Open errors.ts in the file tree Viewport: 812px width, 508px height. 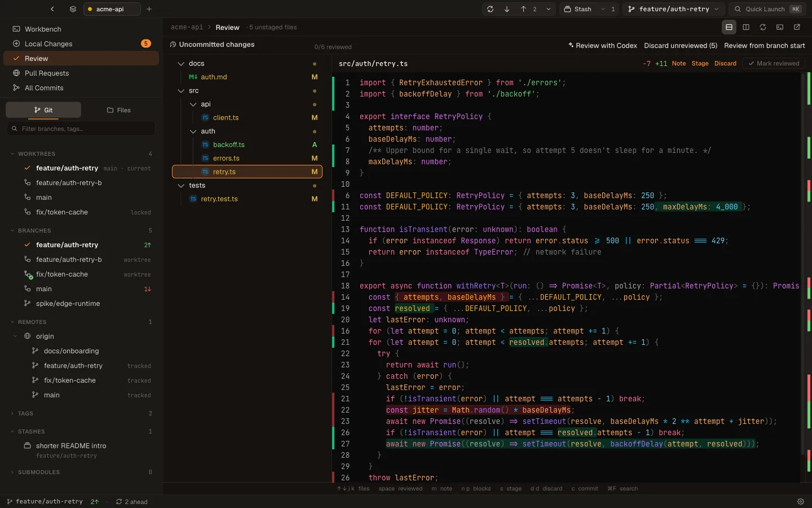tap(247, 158)
